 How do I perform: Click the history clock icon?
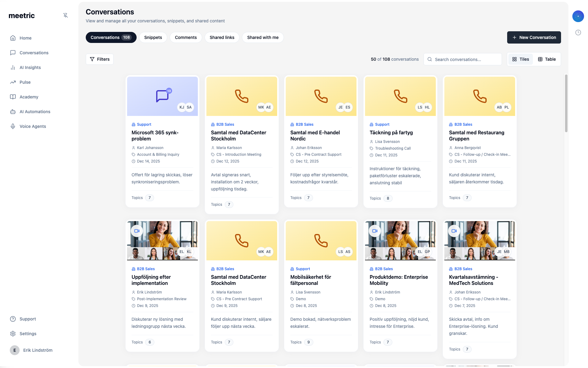pyautogui.click(x=578, y=33)
